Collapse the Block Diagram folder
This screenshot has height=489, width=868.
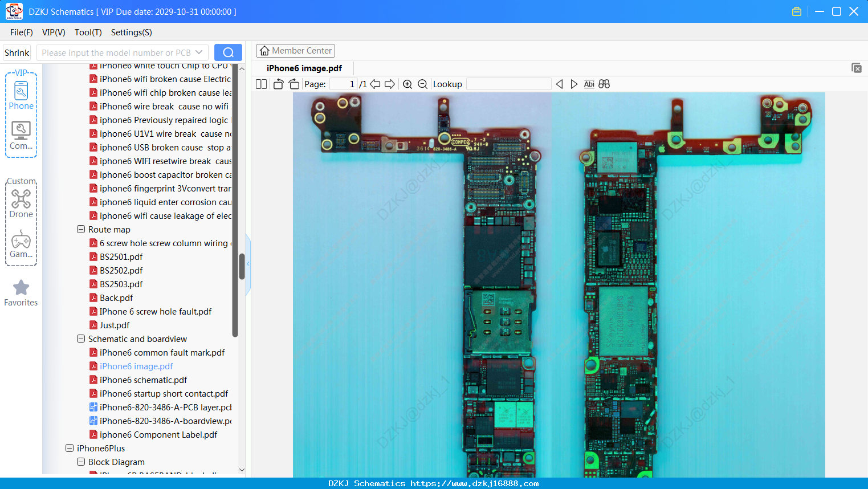[x=81, y=462]
